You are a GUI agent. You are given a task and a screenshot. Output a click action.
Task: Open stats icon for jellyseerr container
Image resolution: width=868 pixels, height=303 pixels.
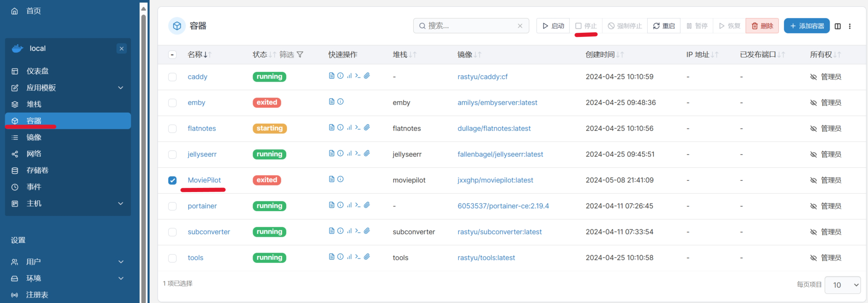click(x=349, y=153)
